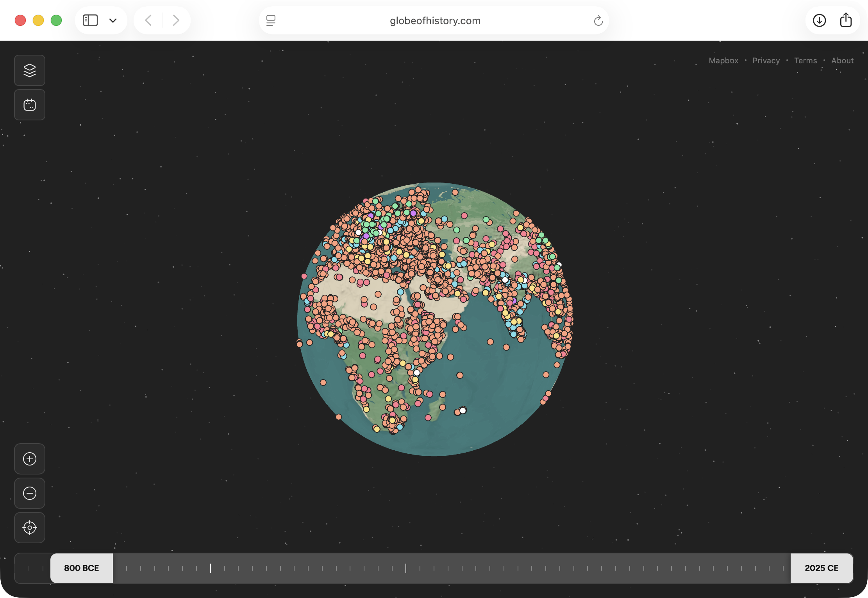Open the map layers panel
The width and height of the screenshot is (868, 598).
[x=30, y=70]
